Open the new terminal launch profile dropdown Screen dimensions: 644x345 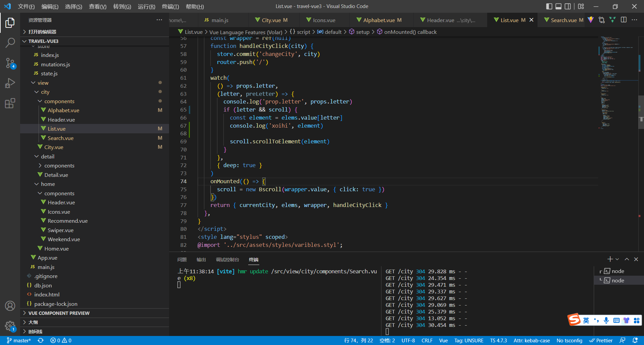click(617, 259)
